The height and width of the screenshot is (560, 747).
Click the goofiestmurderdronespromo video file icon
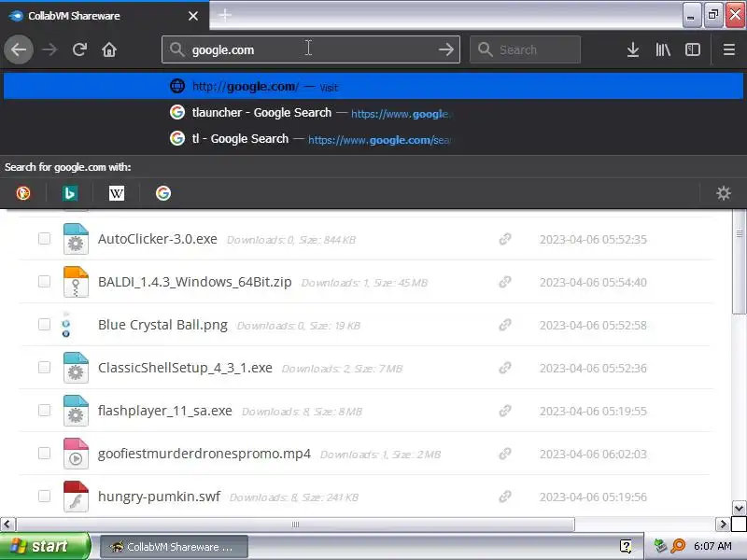pyautogui.click(x=76, y=454)
